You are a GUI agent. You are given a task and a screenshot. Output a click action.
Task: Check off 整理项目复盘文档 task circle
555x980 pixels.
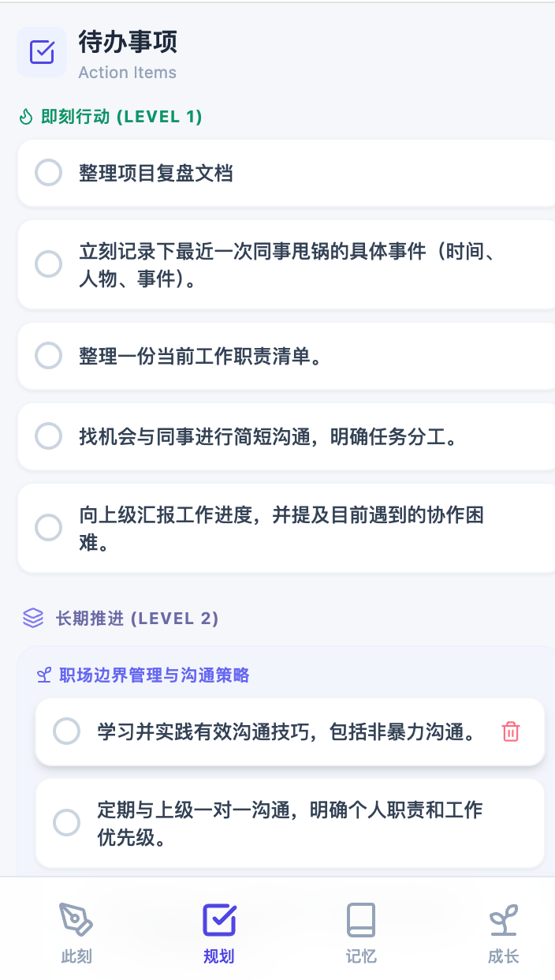click(49, 173)
